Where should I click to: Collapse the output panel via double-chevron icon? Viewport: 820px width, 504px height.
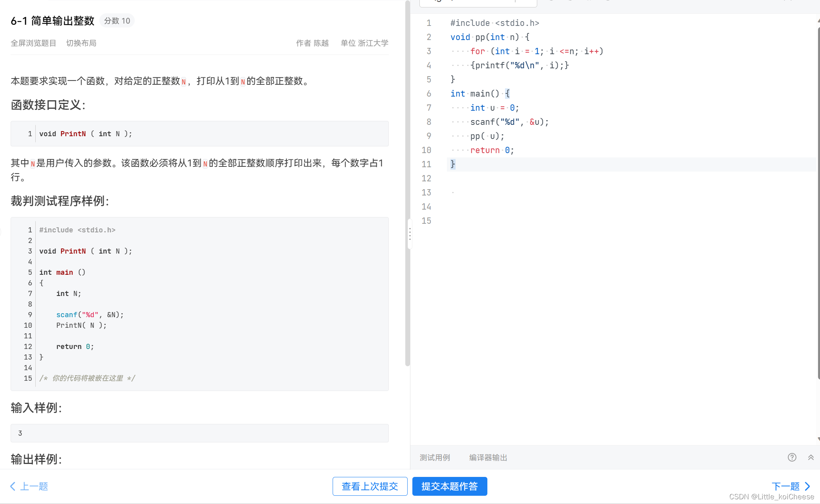[x=811, y=457]
